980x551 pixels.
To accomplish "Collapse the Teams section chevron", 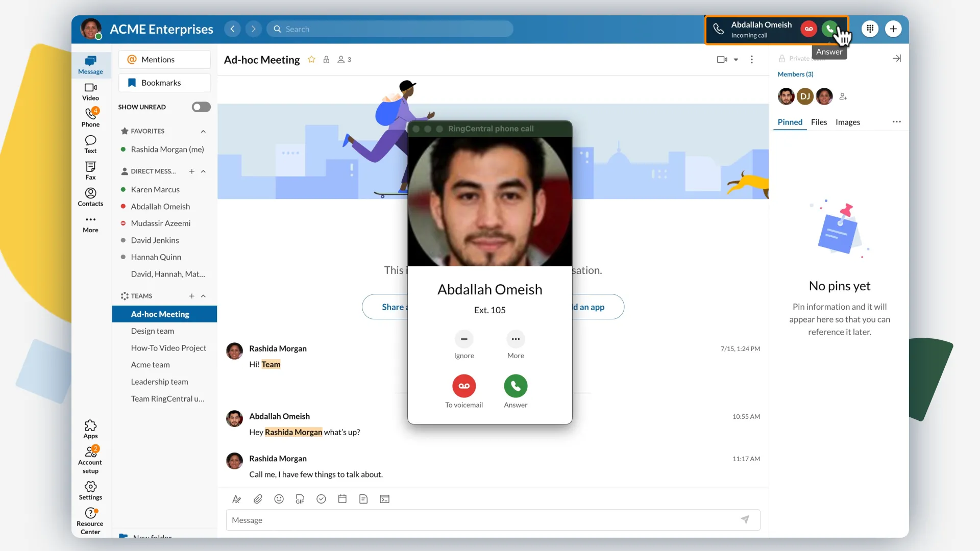I will 203,296.
